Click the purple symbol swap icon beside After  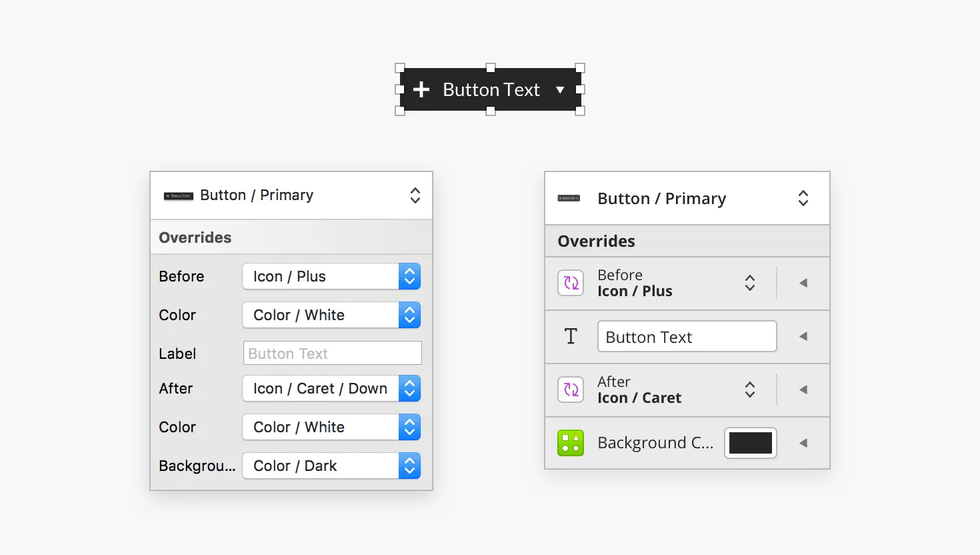(571, 390)
